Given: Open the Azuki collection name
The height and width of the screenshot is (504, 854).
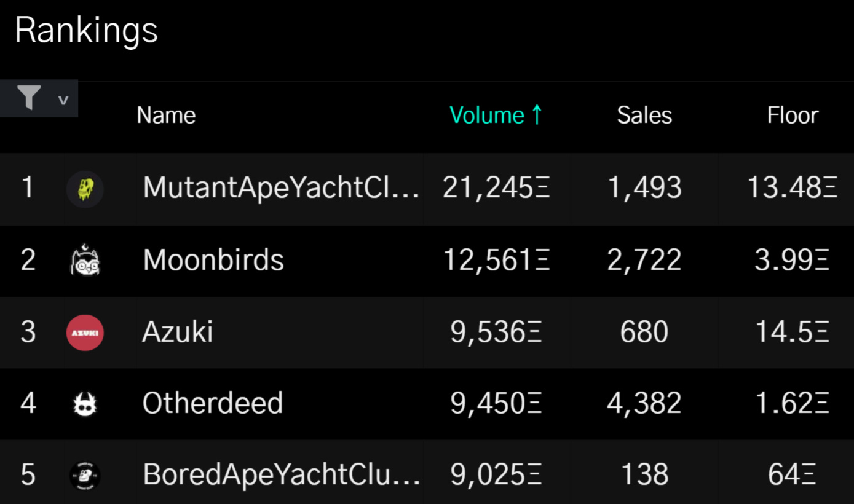Looking at the screenshot, I should (x=178, y=332).
